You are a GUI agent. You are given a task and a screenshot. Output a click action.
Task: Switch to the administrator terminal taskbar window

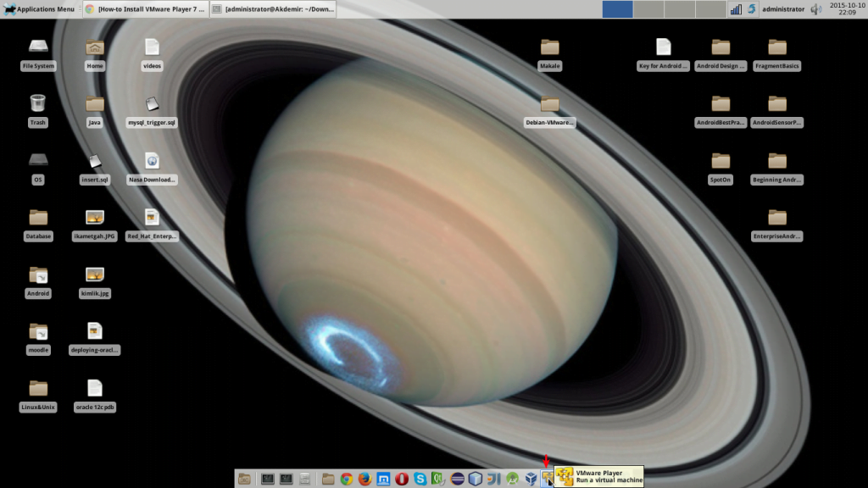point(272,9)
